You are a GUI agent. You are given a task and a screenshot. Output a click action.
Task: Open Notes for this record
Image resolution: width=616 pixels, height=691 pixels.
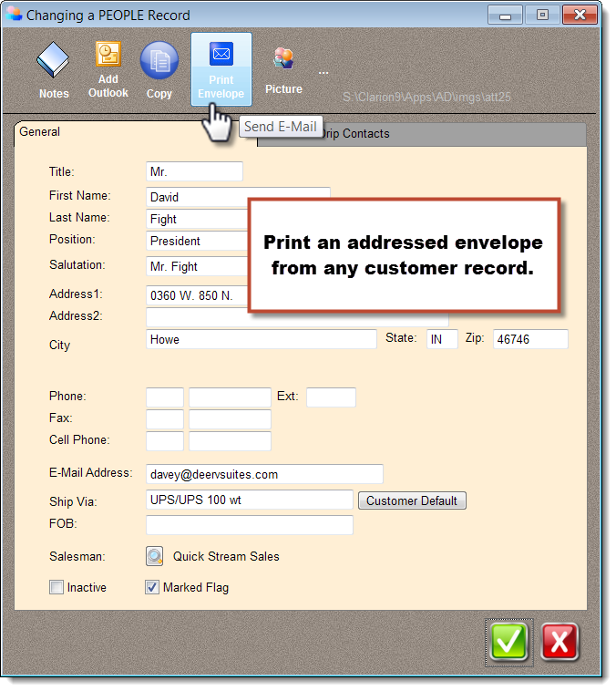pos(54,71)
